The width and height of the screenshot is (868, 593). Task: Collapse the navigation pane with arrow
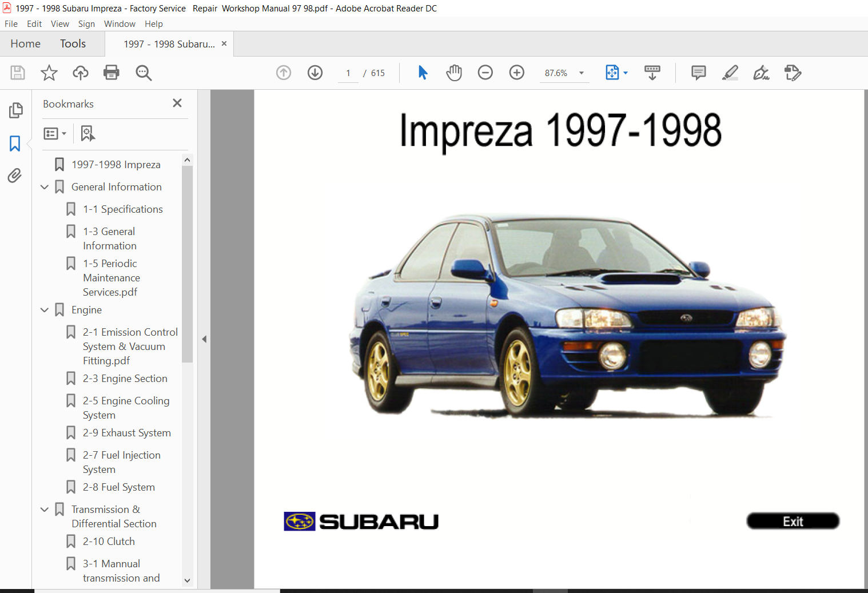point(204,339)
